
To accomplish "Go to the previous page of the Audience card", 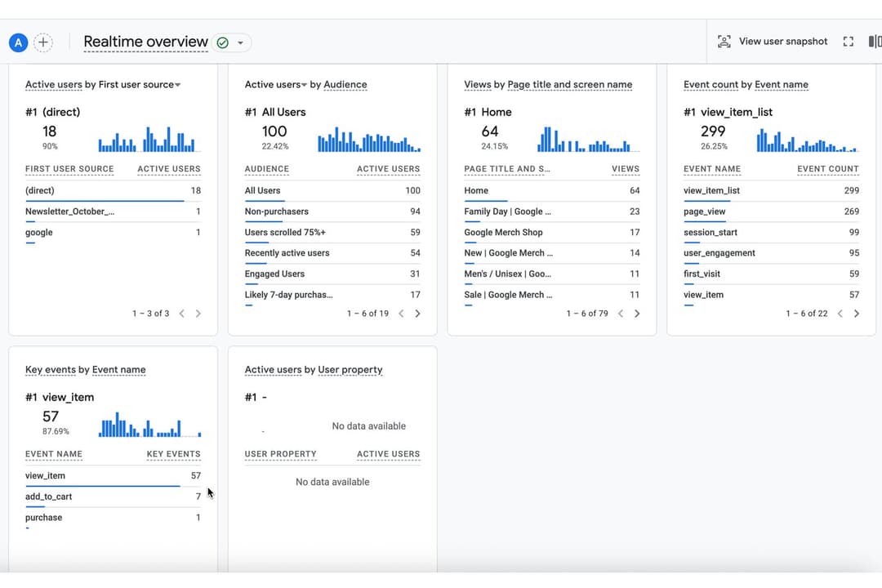I will (401, 314).
